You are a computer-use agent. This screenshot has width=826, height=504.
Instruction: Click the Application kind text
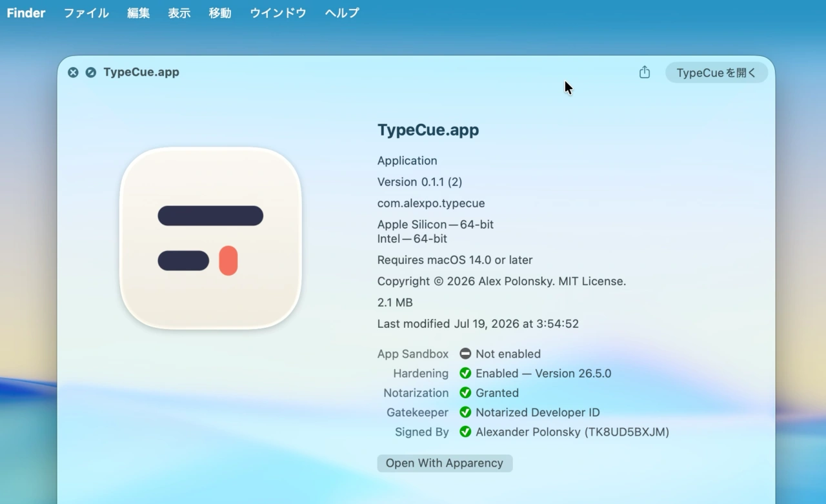(x=407, y=161)
